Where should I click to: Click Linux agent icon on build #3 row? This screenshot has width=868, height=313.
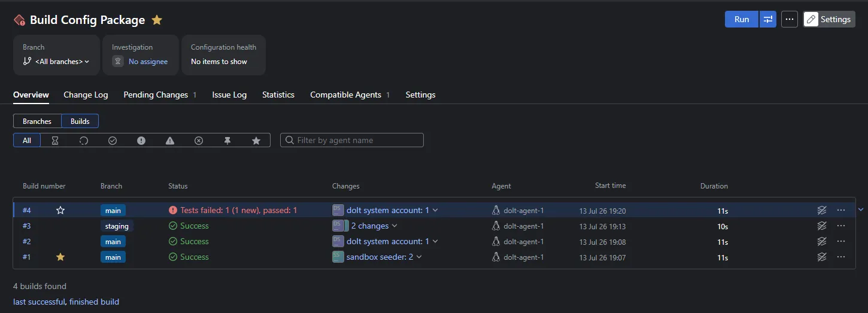(496, 226)
